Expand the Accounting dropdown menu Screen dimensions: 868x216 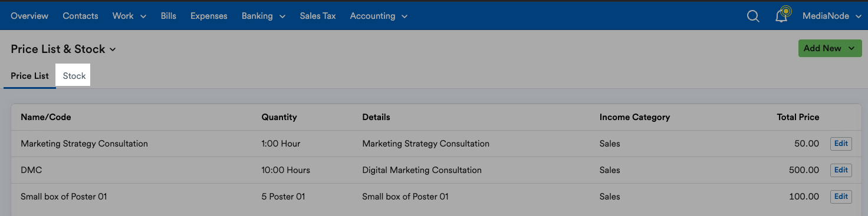click(x=379, y=16)
